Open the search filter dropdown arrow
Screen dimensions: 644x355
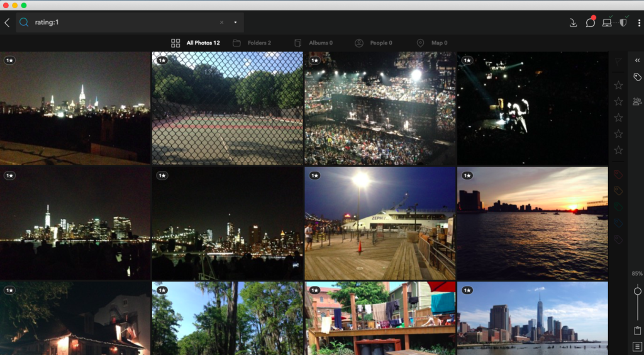pos(235,23)
